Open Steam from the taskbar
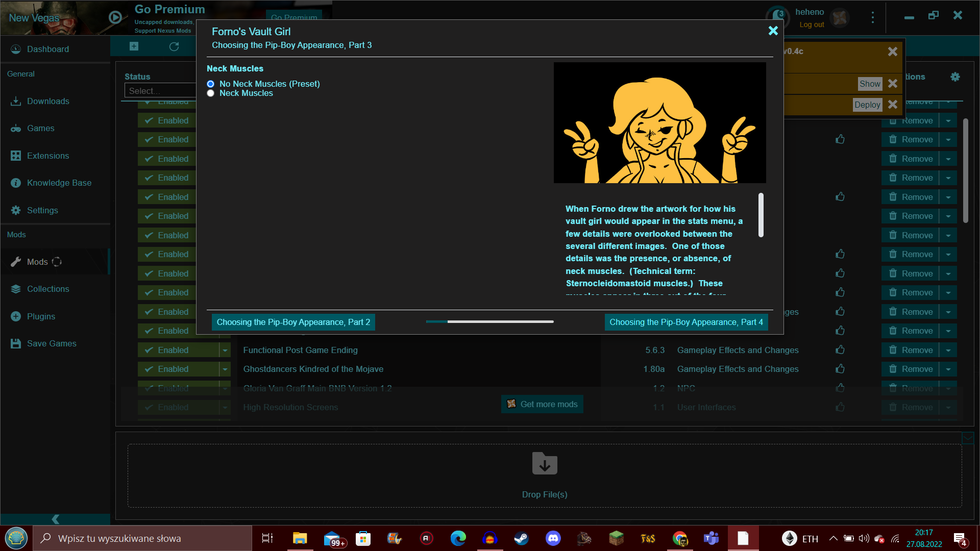Screen dimensions: 980x551 (521, 538)
